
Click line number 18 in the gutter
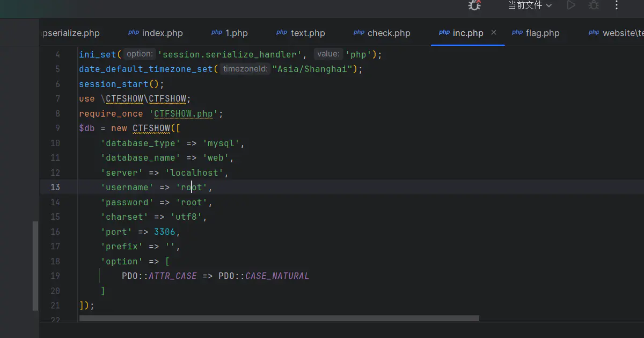tap(55, 261)
